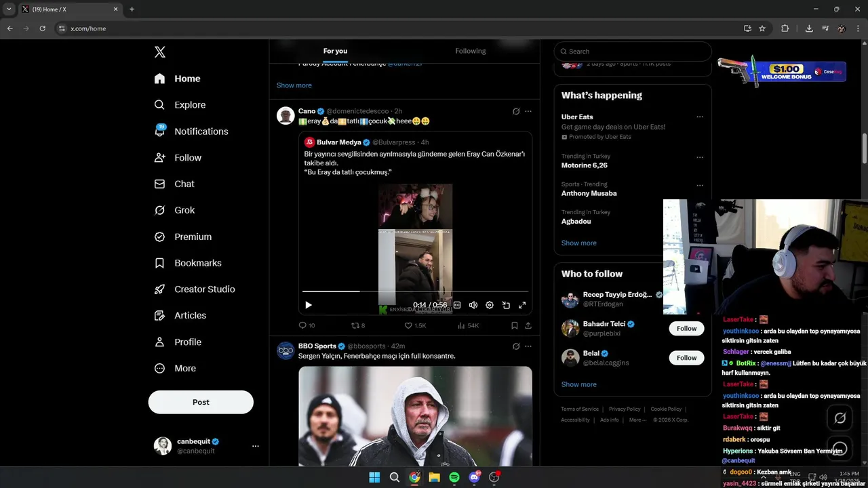Click the Profile person icon
868x488 pixels.
click(160, 342)
